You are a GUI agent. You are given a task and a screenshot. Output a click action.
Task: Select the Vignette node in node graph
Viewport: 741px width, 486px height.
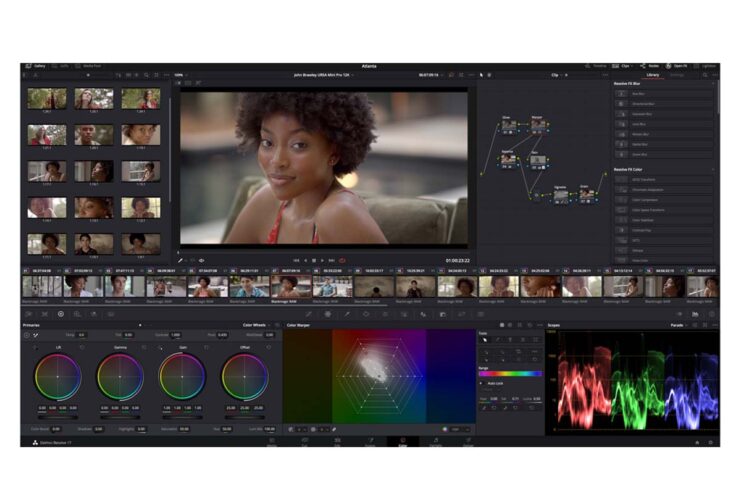pyautogui.click(x=560, y=195)
